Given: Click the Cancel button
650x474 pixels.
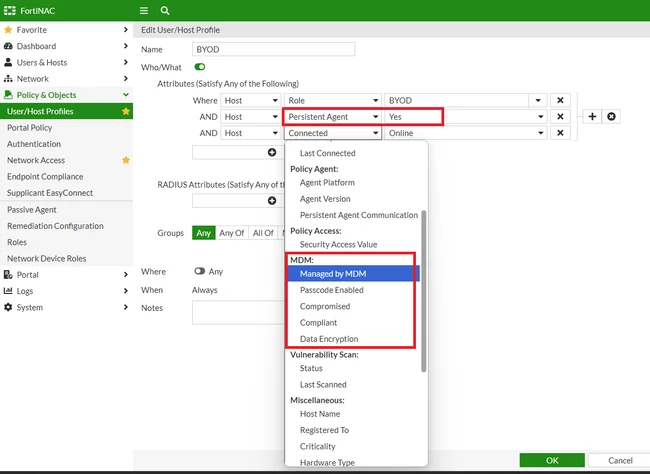Looking at the screenshot, I should (620, 460).
